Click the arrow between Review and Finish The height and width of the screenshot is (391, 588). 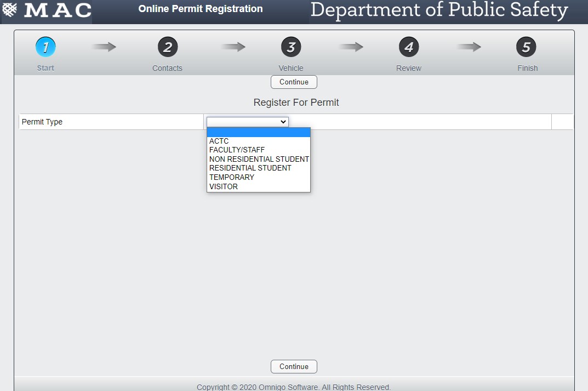[x=469, y=47]
